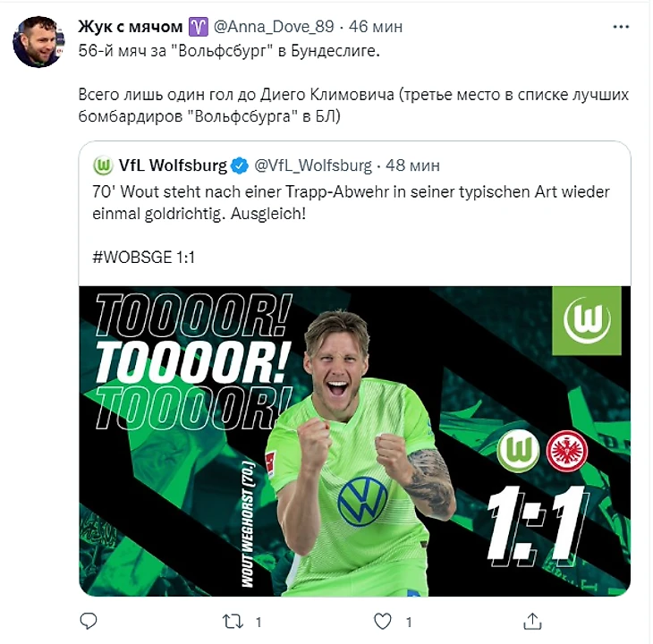653x644 pixels.
Task: Open the TOOOOR goal graphic image
Action: 354,441
